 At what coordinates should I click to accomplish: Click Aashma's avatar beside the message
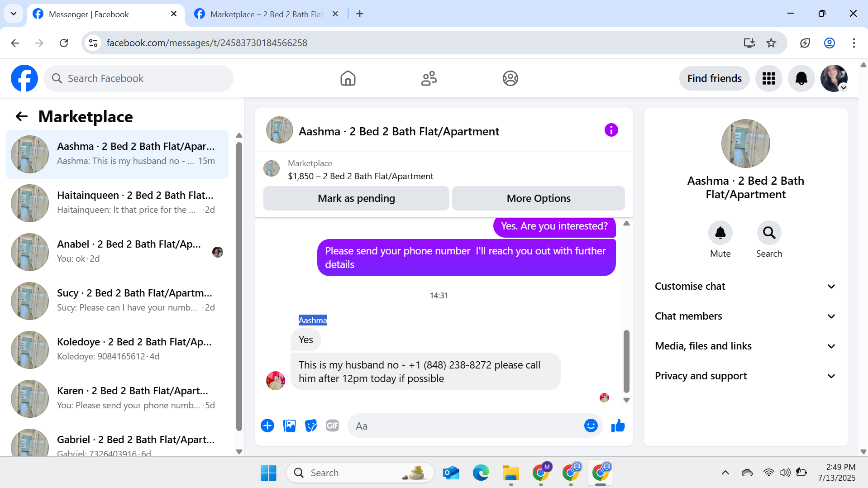(x=276, y=380)
